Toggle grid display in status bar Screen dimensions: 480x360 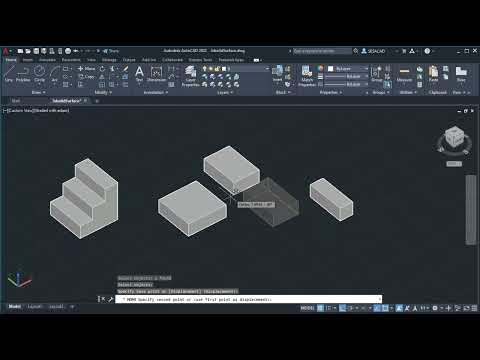tap(320, 308)
